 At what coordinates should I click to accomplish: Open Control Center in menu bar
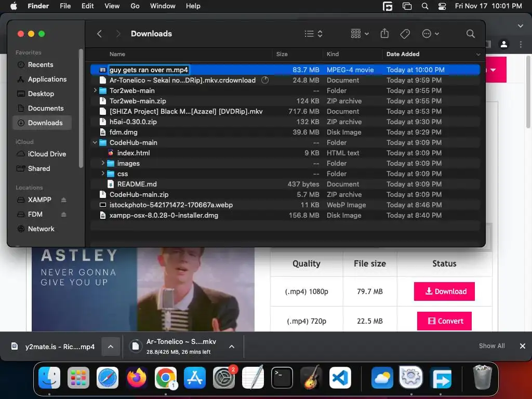pos(442,6)
